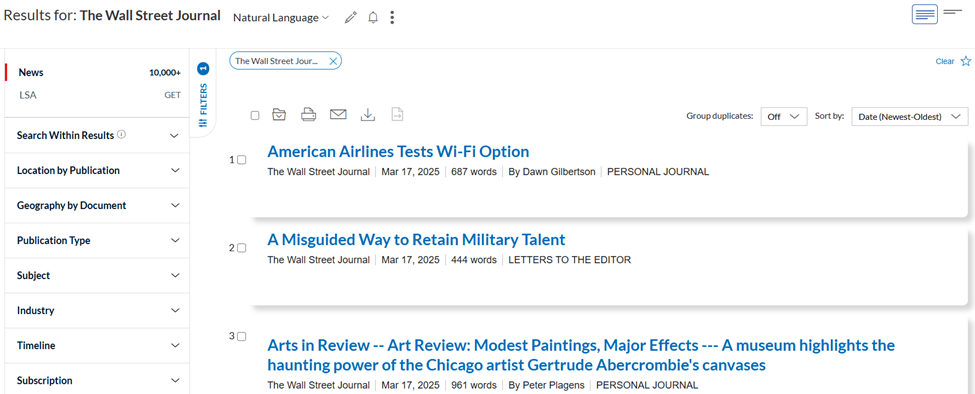Expand the Publication Type filter

[x=97, y=241]
